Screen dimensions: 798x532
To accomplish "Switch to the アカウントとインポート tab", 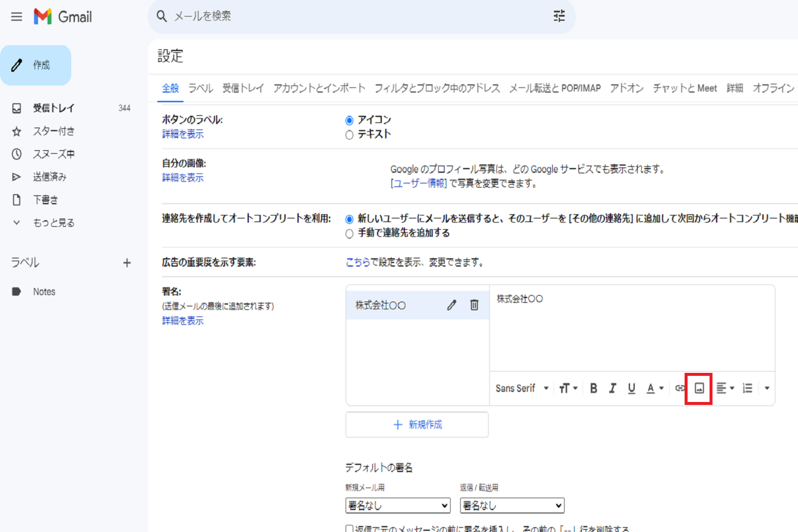I will pos(319,88).
